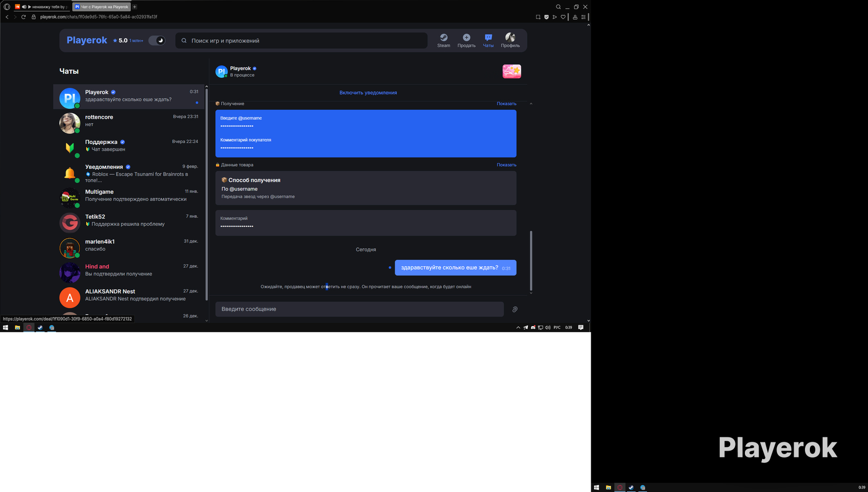Open the pink product thumbnail
The height and width of the screenshot is (492, 868).
[512, 71]
